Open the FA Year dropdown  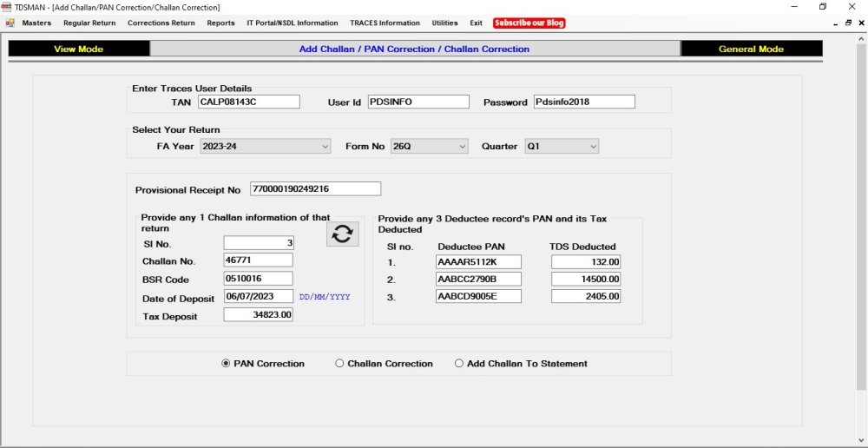pos(265,147)
